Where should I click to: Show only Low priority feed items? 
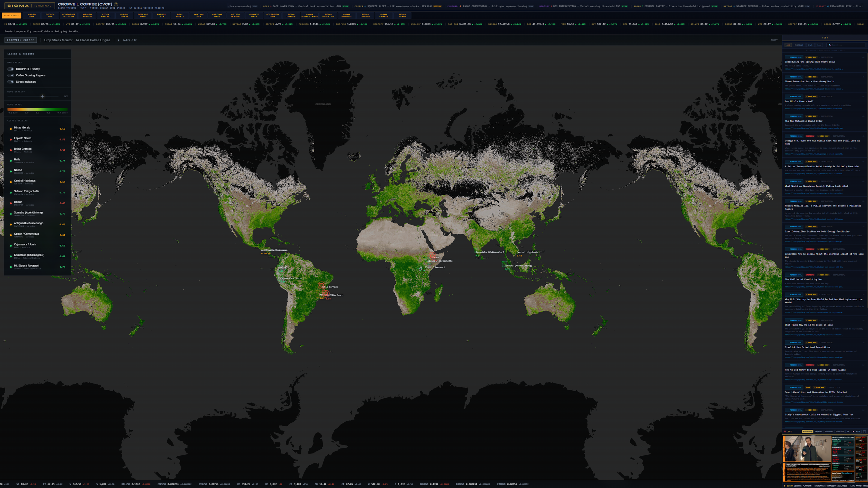pos(819,45)
